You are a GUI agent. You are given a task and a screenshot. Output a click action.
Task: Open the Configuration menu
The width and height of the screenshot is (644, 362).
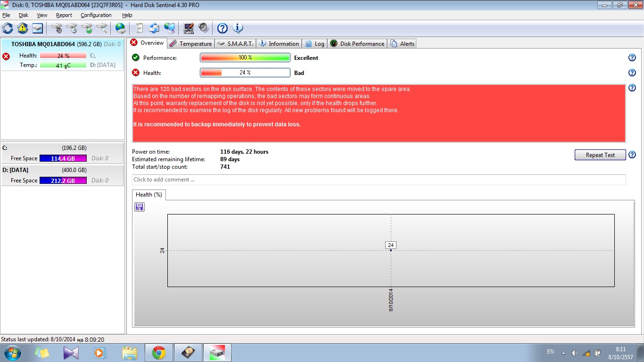96,15
